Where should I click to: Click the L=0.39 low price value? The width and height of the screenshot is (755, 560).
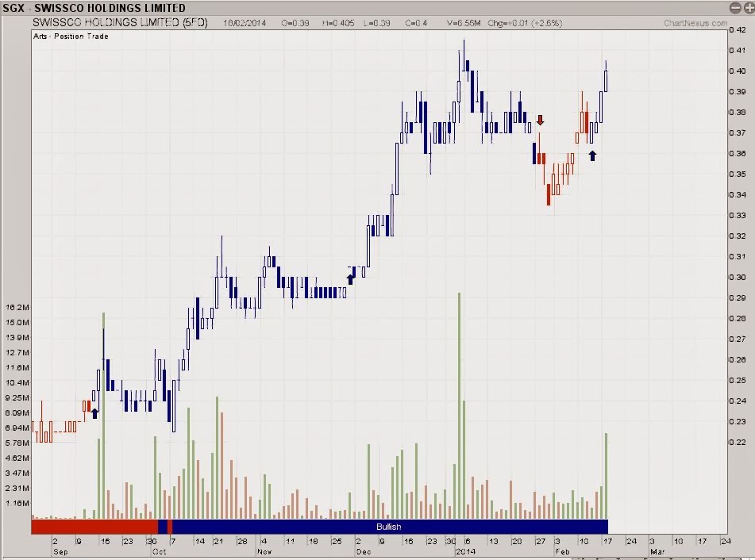(x=376, y=23)
